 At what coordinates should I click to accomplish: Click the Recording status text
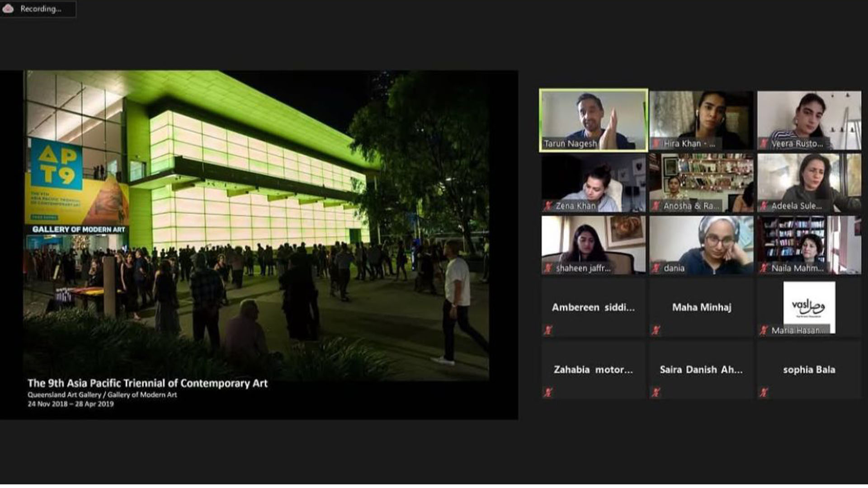point(41,9)
